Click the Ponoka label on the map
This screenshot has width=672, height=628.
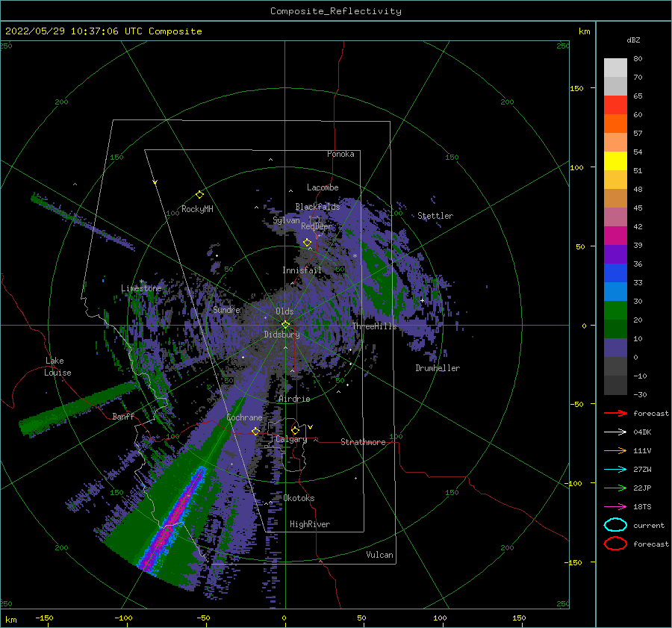point(340,154)
